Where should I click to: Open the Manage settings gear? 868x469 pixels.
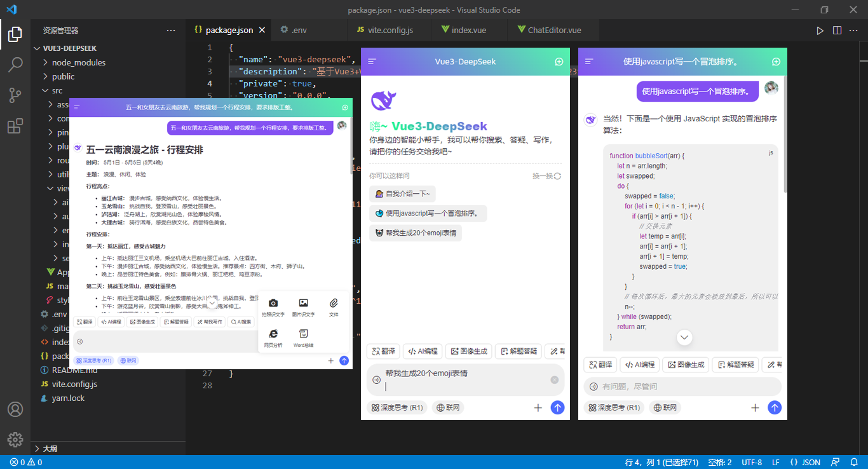coord(15,439)
